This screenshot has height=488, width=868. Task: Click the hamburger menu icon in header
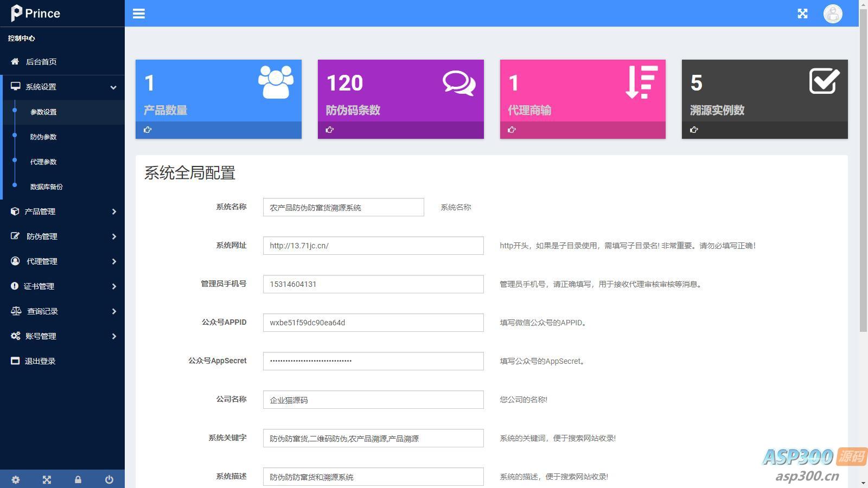[139, 14]
